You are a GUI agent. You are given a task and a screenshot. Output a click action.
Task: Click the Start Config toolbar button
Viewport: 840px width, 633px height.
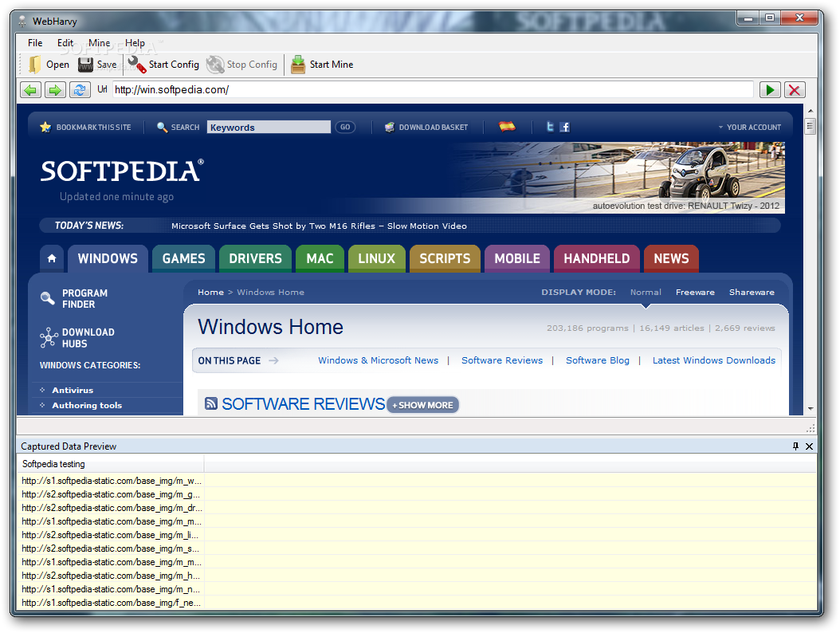(x=163, y=65)
